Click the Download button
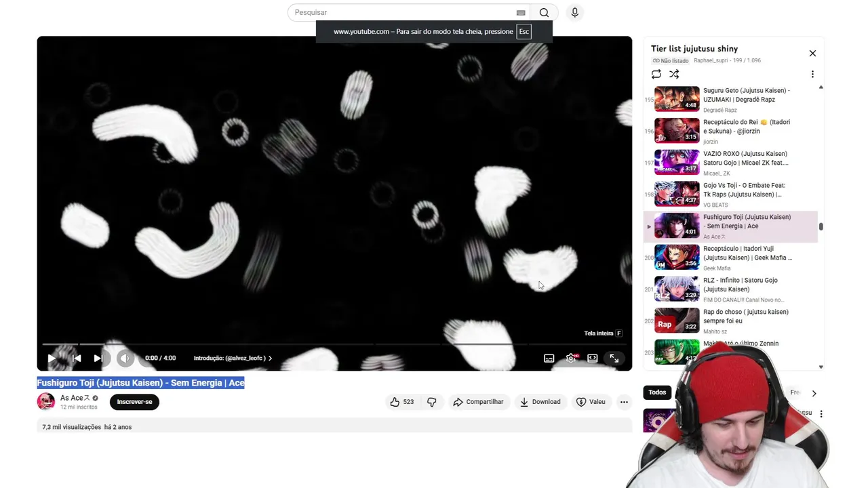 (x=540, y=402)
